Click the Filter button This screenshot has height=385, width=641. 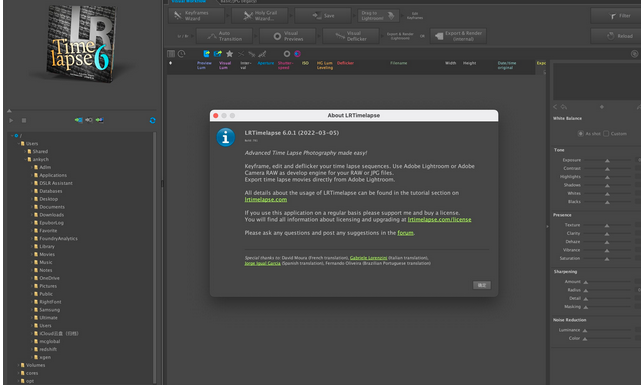(x=618, y=16)
